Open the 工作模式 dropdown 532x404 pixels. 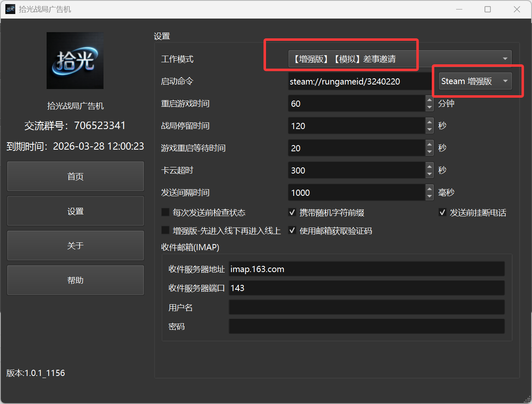399,59
